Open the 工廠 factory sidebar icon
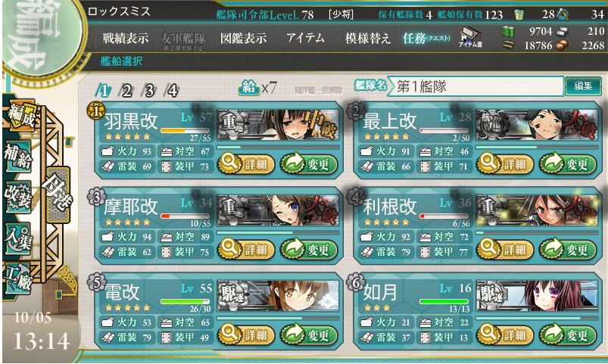608x364 pixels. [x=18, y=278]
